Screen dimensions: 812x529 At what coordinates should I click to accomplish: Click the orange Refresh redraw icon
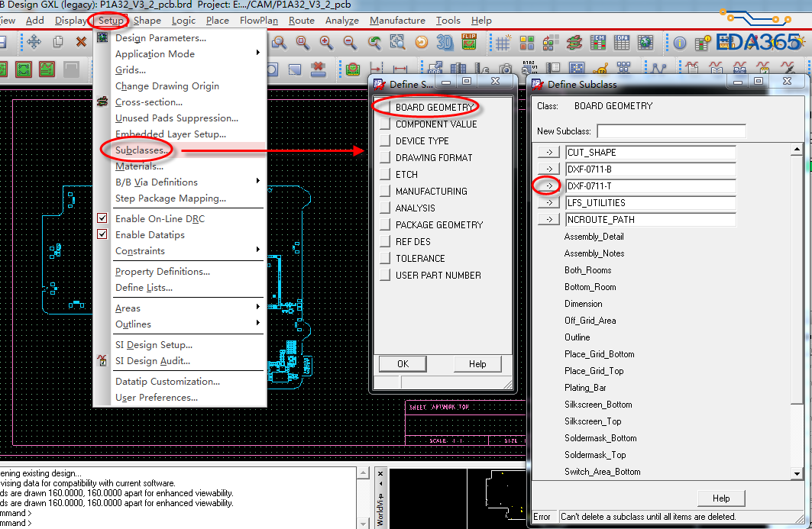tap(422, 43)
